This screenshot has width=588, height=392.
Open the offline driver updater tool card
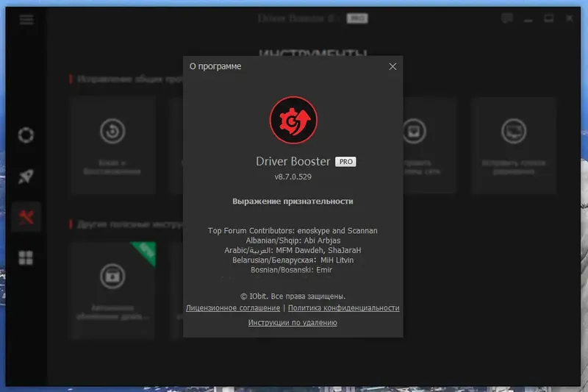pos(112,291)
